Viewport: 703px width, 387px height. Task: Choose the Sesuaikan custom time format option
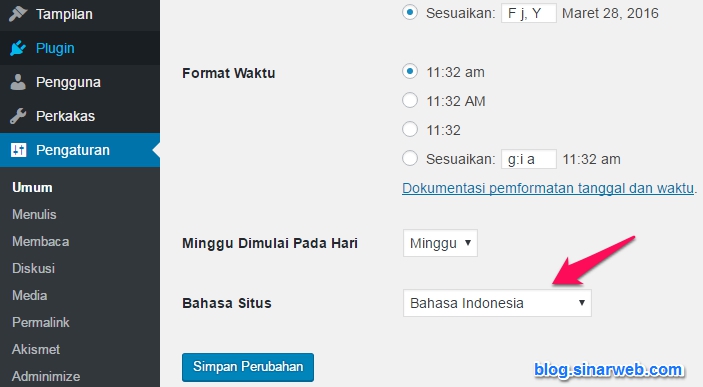(x=410, y=158)
